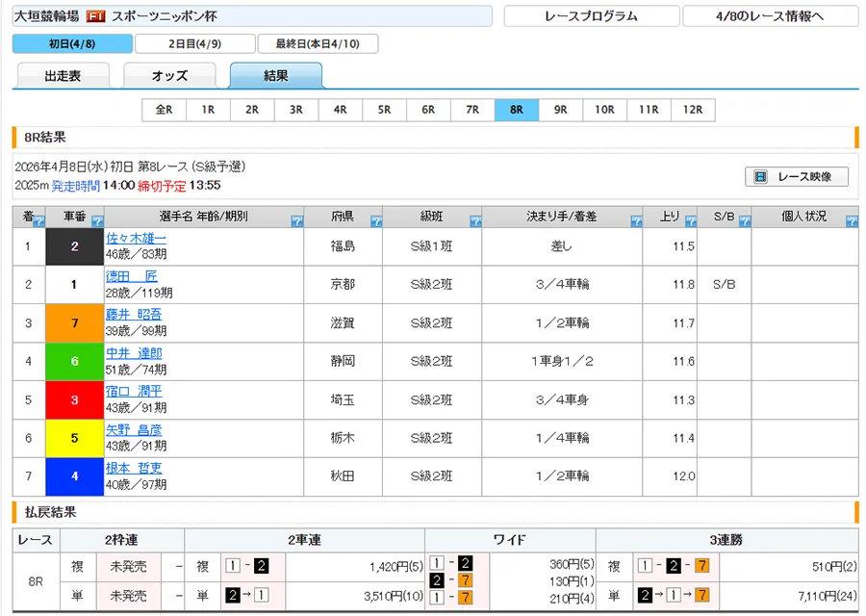Select the 9R race tab

[x=560, y=110]
